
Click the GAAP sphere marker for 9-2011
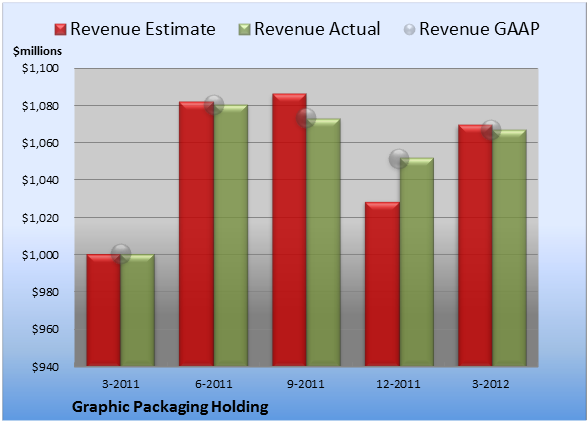point(306,118)
